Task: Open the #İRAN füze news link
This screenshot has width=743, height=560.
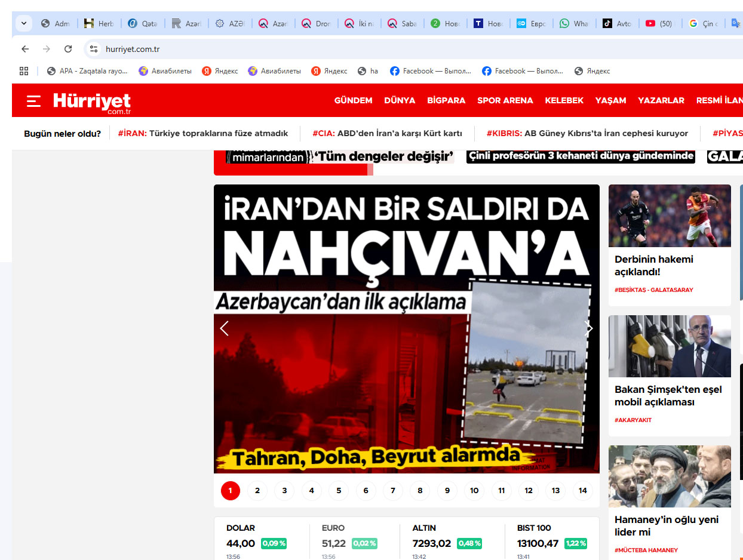Action: (203, 134)
